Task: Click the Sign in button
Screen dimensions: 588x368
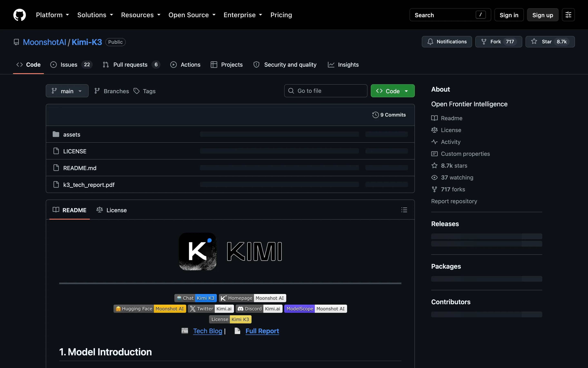Action: pyautogui.click(x=509, y=15)
